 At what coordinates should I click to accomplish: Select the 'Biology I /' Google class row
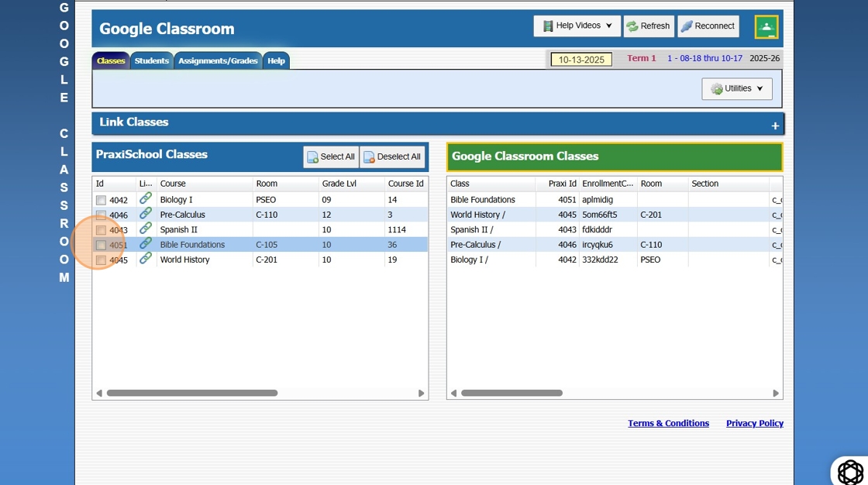pos(615,260)
